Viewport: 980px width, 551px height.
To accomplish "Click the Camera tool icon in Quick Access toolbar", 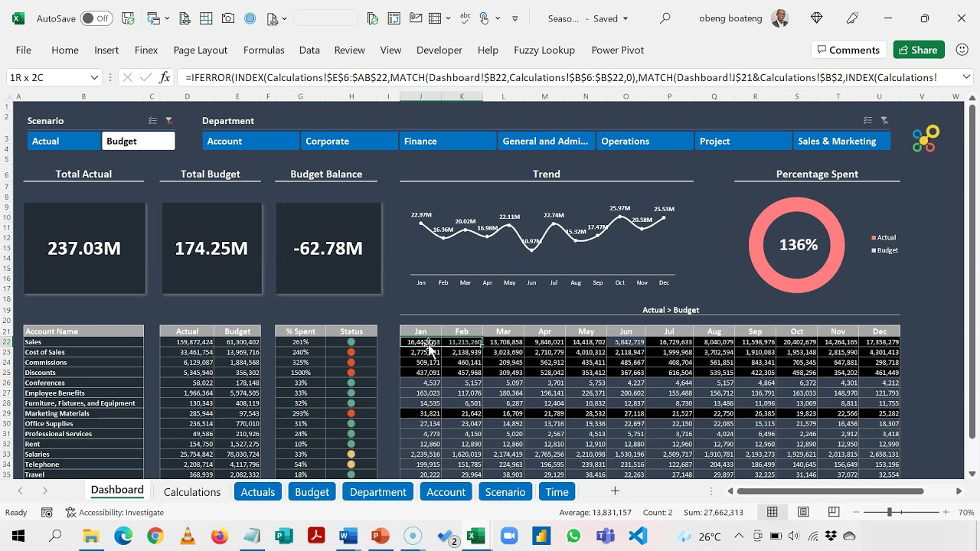I will click(228, 18).
